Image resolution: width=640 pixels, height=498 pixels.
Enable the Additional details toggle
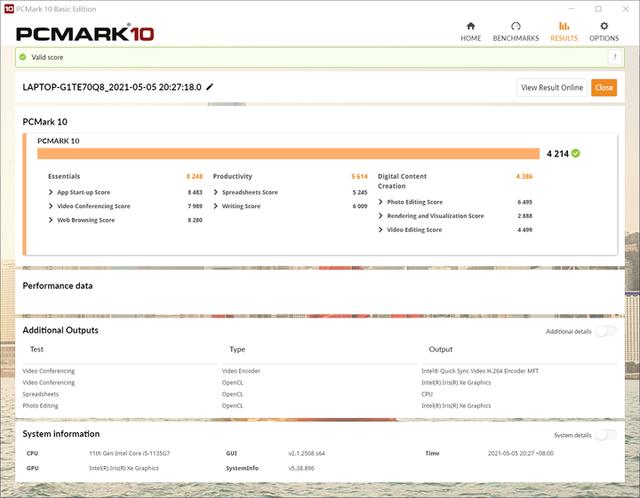pyautogui.click(x=606, y=331)
